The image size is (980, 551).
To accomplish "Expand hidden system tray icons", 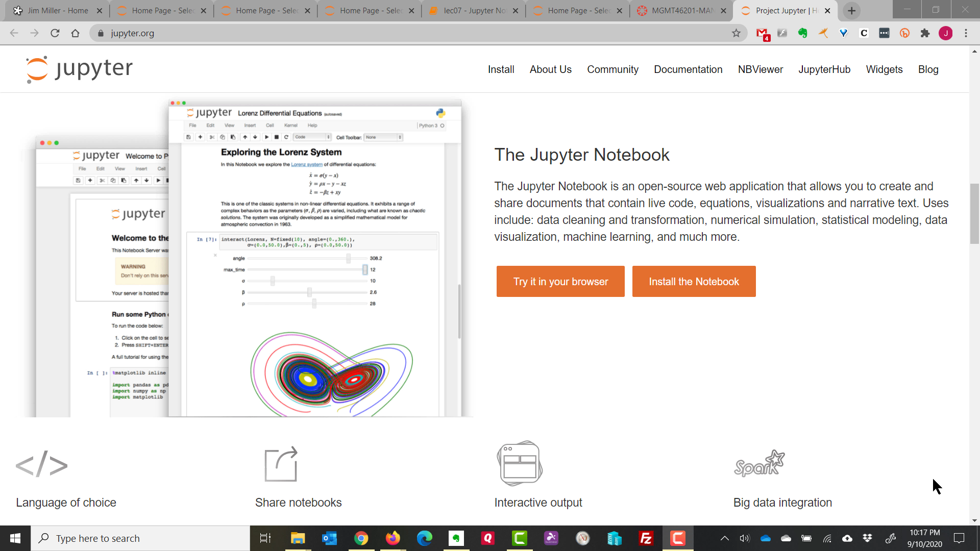I will [x=724, y=538].
